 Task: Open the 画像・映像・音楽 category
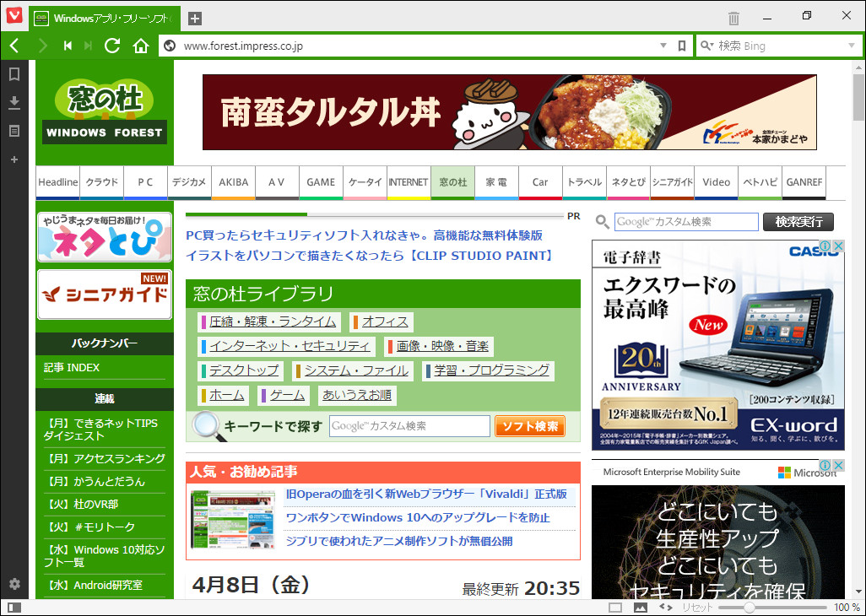point(439,346)
